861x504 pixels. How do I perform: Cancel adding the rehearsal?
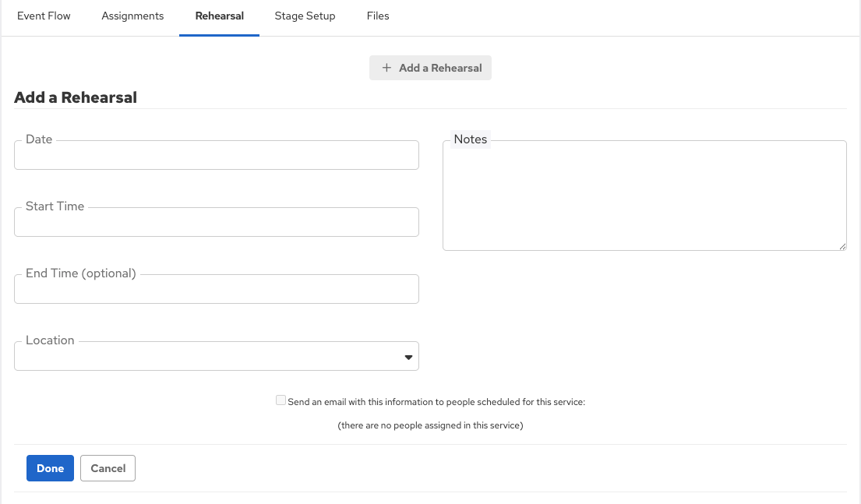pos(108,468)
